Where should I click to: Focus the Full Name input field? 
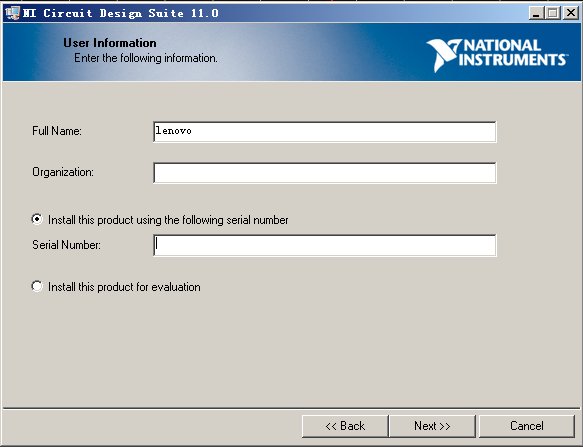tap(325, 131)
